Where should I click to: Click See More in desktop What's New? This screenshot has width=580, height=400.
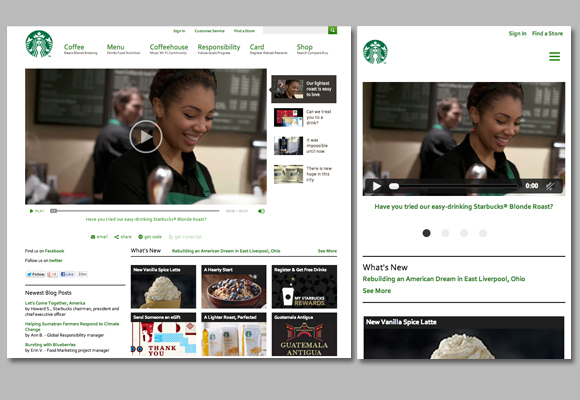[x=327, y=251]
